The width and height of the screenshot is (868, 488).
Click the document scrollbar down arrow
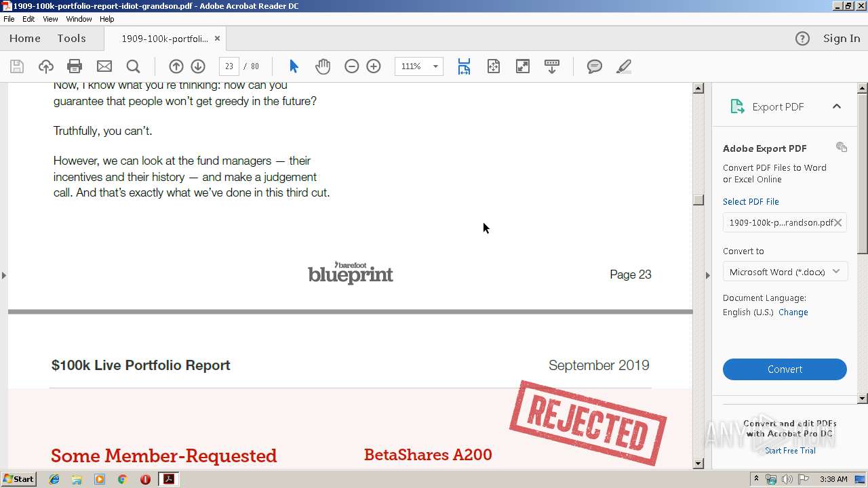(698, 464)
